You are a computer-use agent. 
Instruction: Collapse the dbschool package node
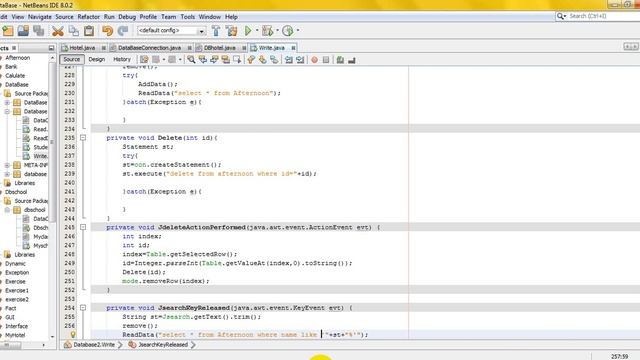coord(7,210)
